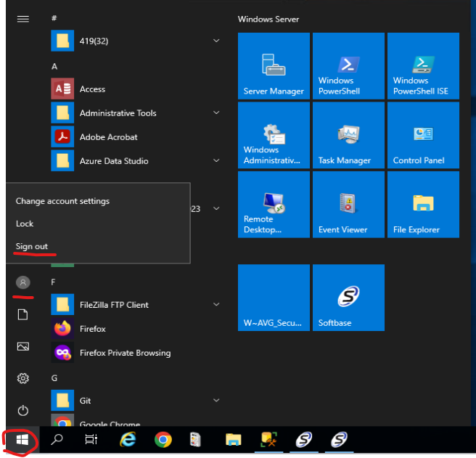Expand the Azure Data Studio folder chevron

point(216,160)
